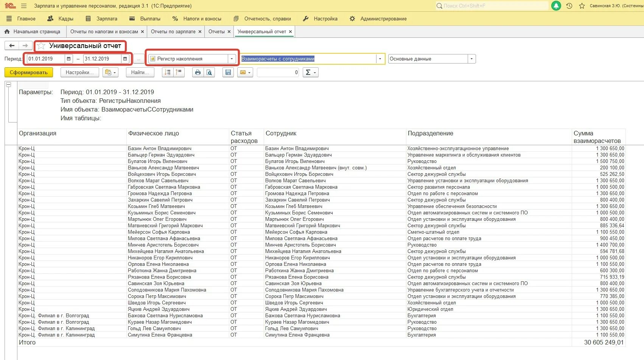Open the Главное menu section
Image resolution: width=644 pixels, height=360 pixels.
coord(21,19)
